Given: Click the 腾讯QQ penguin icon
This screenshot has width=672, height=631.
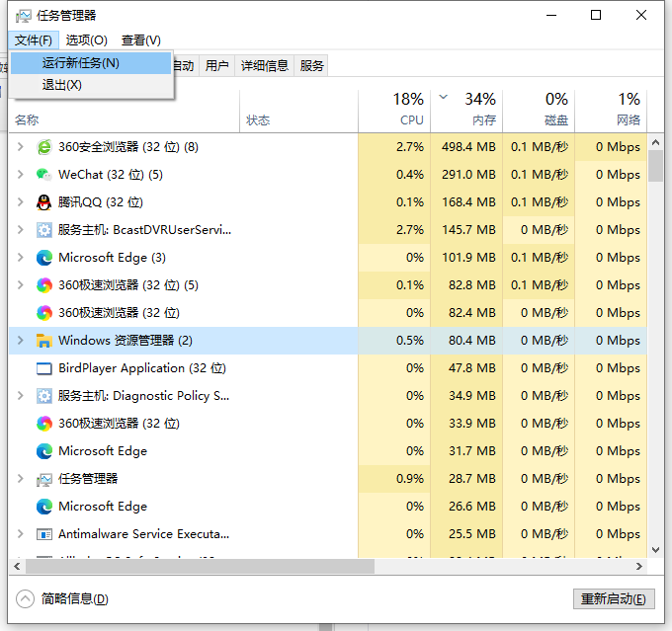Looking at the screenshot, I should [44, 202].
